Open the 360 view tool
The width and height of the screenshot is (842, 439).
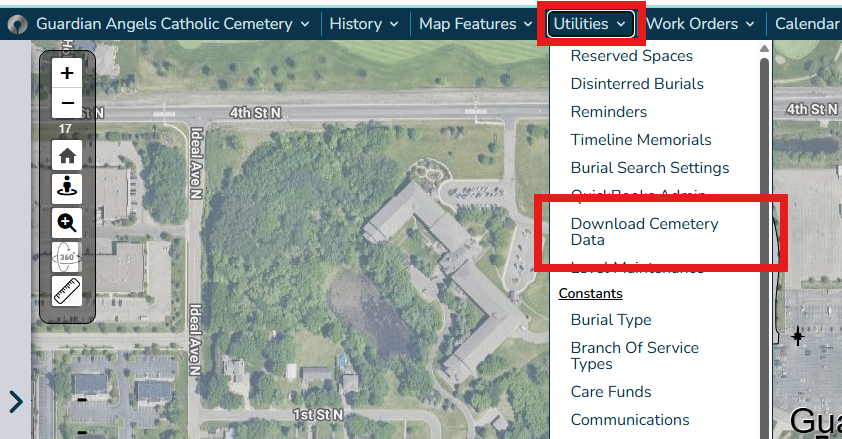[67, 257]
